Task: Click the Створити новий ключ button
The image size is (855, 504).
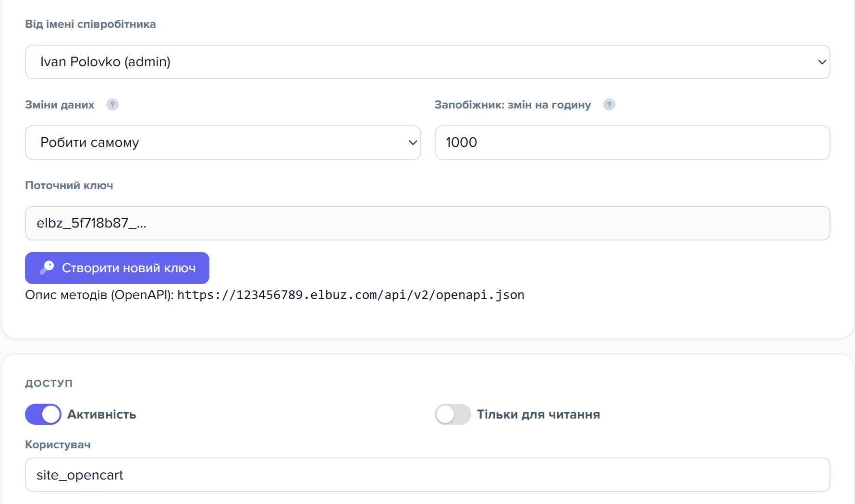Action: (117, 268)
